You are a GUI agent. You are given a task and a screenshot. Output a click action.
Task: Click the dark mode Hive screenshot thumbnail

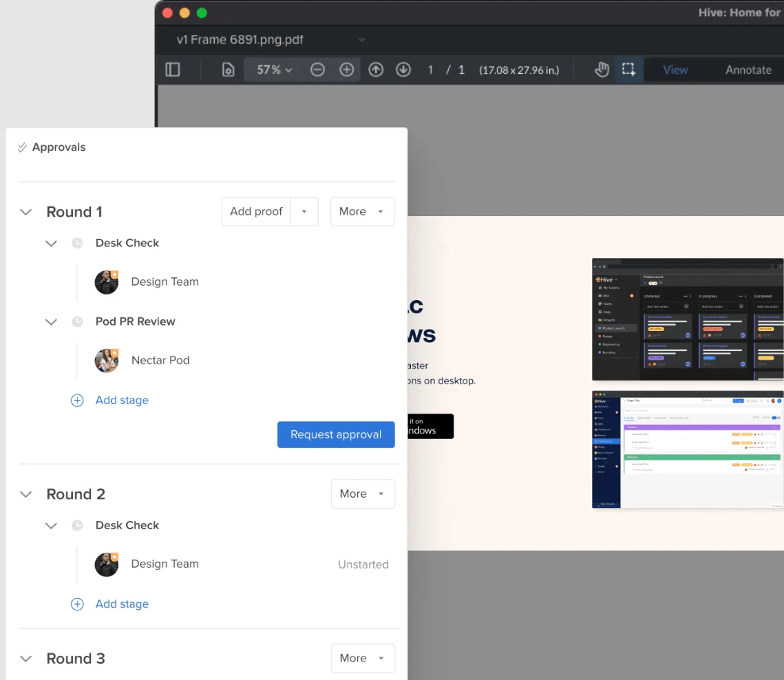pos(688,319)
